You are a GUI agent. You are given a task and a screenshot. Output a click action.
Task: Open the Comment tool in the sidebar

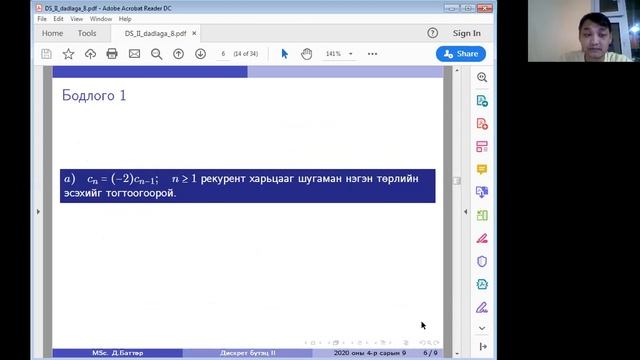coord(482,169)
